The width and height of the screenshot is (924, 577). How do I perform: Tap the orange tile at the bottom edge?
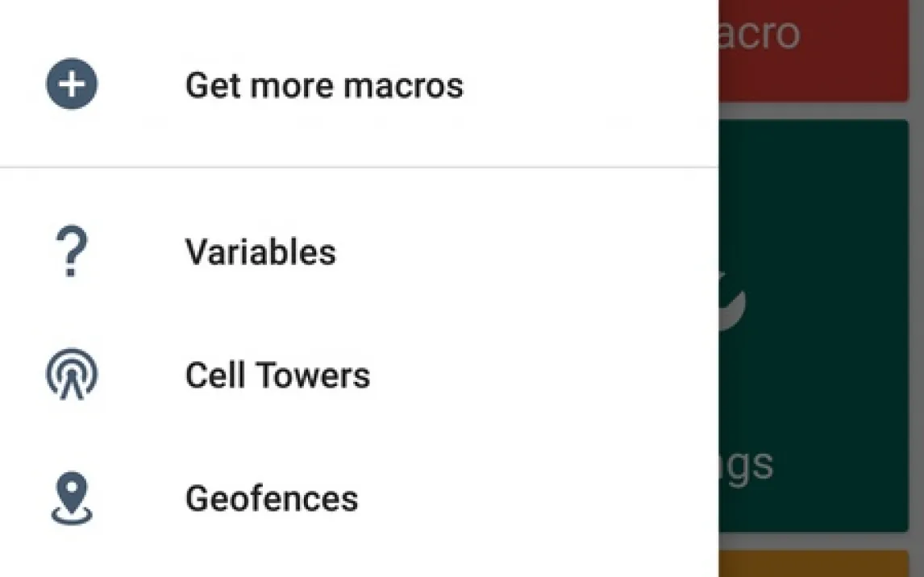pos(813,565)
